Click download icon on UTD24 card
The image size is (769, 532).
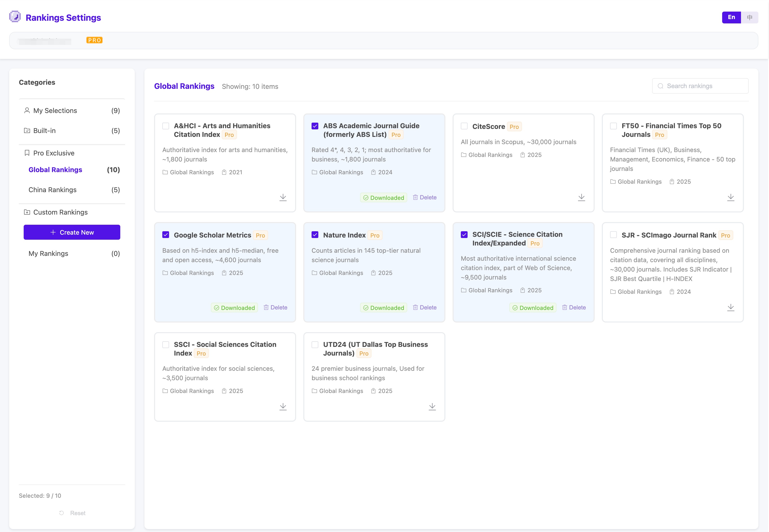[x=432, y=406]
